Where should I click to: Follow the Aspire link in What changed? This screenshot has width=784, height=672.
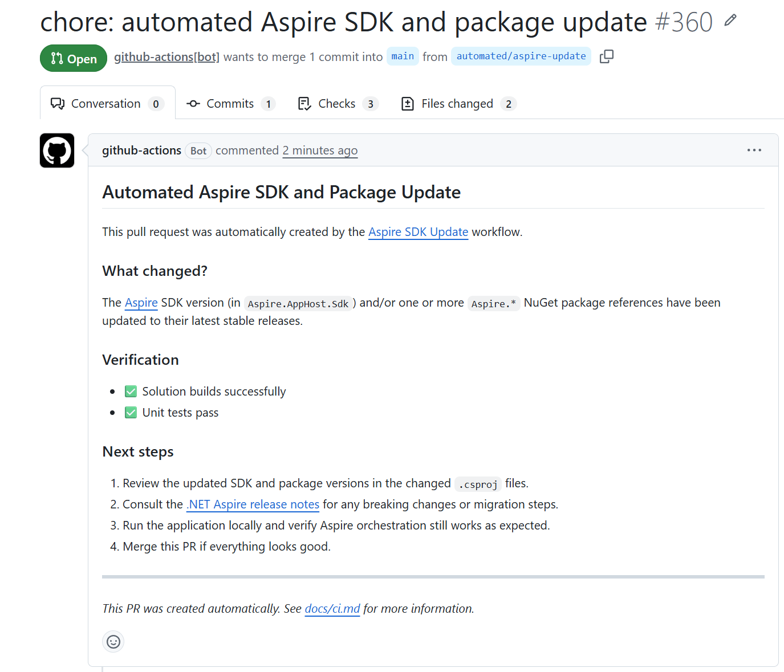141,303
